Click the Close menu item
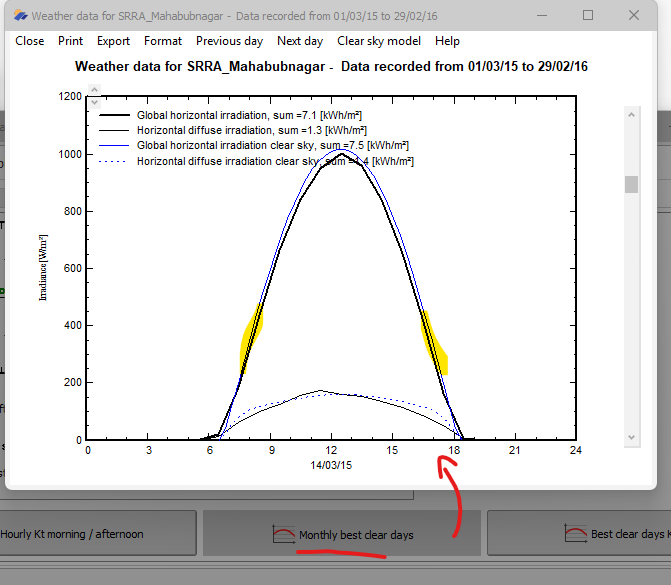Screen dimensions: 671x585 click(30, 41)
